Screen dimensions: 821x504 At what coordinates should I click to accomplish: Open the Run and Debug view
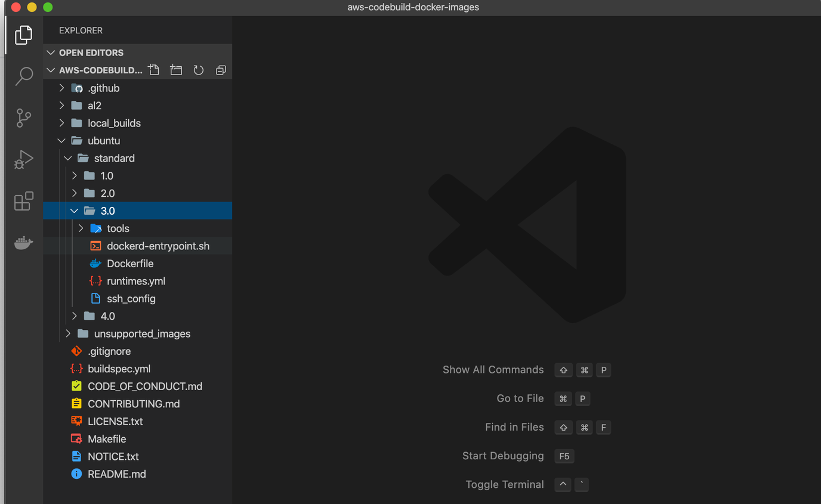tap(23, 160)
